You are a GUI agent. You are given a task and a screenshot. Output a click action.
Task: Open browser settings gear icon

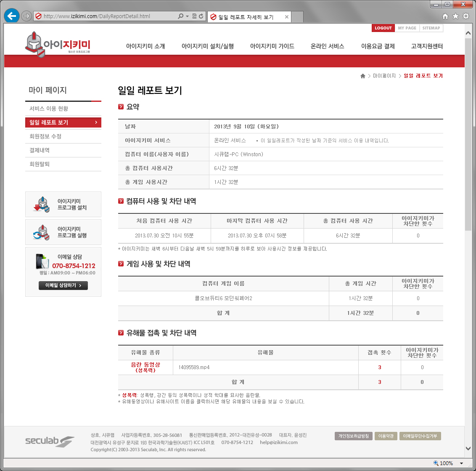[466, 16]
